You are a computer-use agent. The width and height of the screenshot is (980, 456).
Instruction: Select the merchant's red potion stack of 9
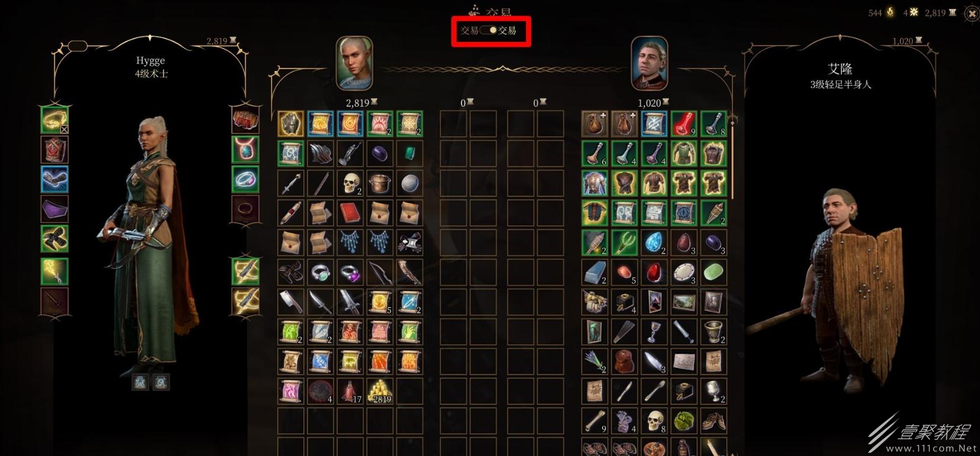click(684, 124)
